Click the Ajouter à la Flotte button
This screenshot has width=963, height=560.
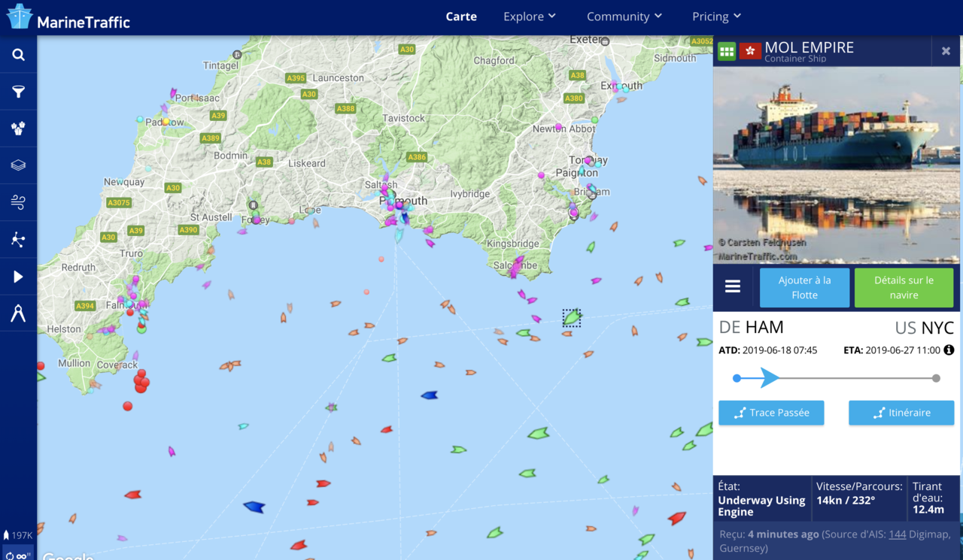click(804, 287)
